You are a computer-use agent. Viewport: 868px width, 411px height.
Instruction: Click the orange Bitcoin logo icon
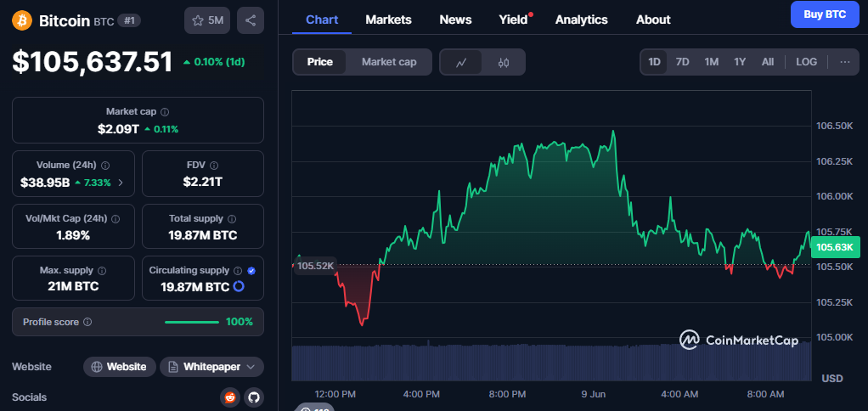tap(22, 20)
